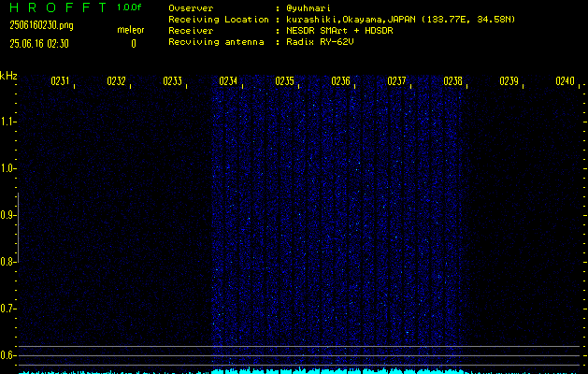Viewport: 588px width, 374px height.
Task: Click the 0238 time marker
Action: click(453, 81)
